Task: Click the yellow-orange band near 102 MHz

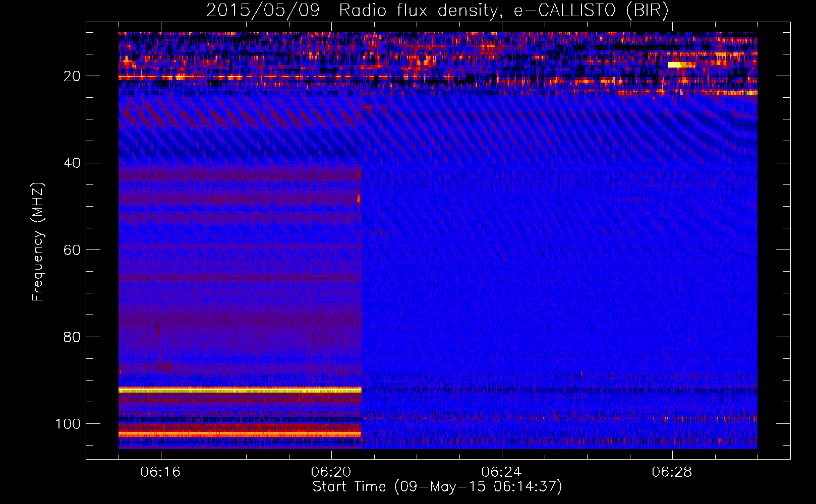Action: pyautogui.click(x=240, y=434)
